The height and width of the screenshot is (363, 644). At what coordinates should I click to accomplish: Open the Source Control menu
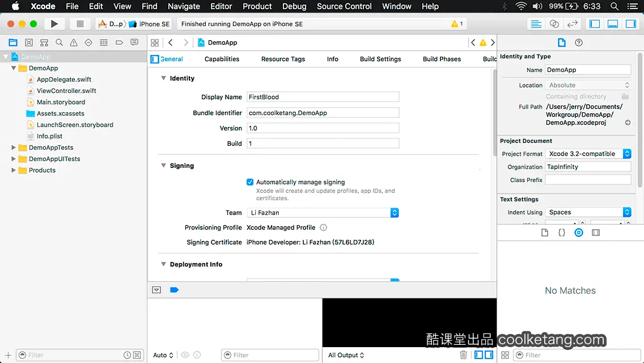coord(344,6)
